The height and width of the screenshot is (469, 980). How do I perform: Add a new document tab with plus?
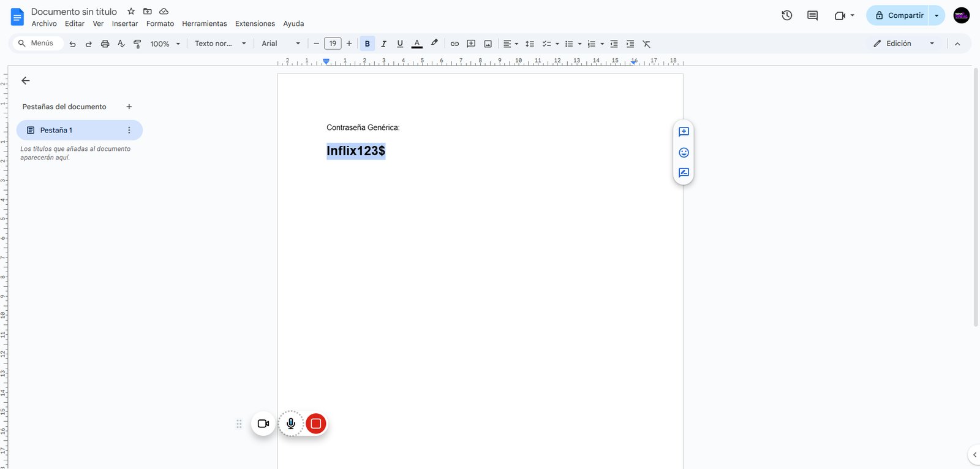pyautogui.click(x=129, y=107)
